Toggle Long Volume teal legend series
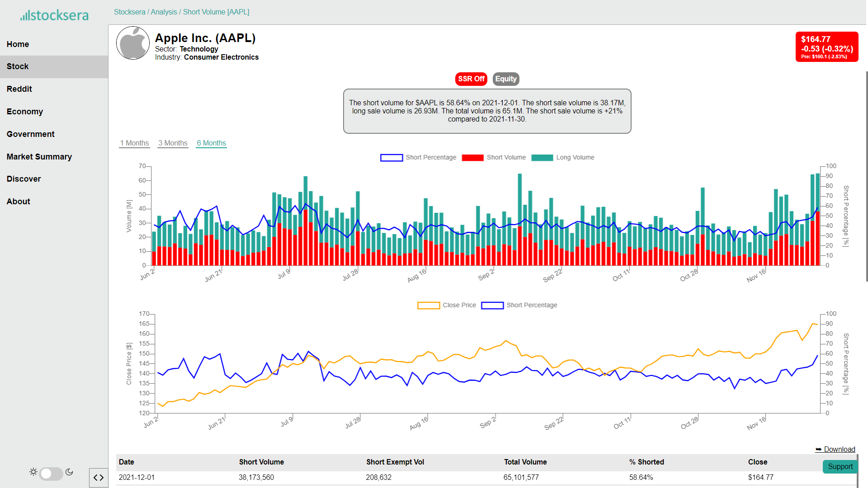Screen dimensions: 868x488 (x=563, y=157)
